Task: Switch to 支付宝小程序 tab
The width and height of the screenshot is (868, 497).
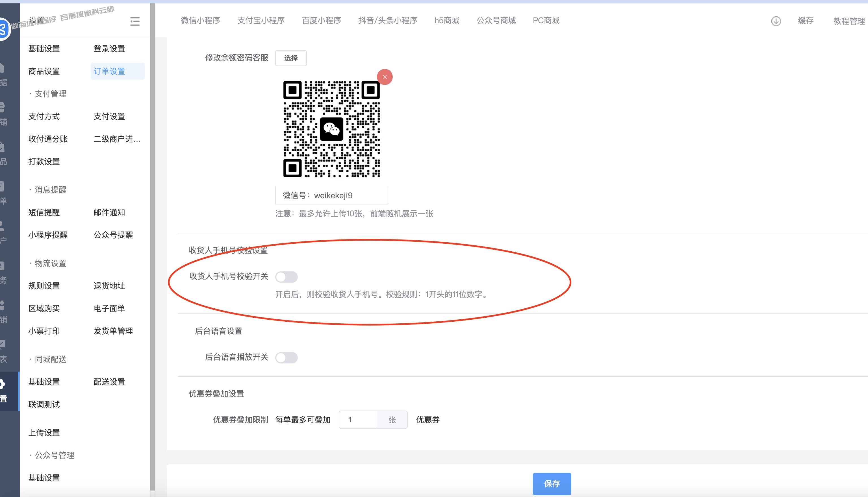Action: click(261, 21)
